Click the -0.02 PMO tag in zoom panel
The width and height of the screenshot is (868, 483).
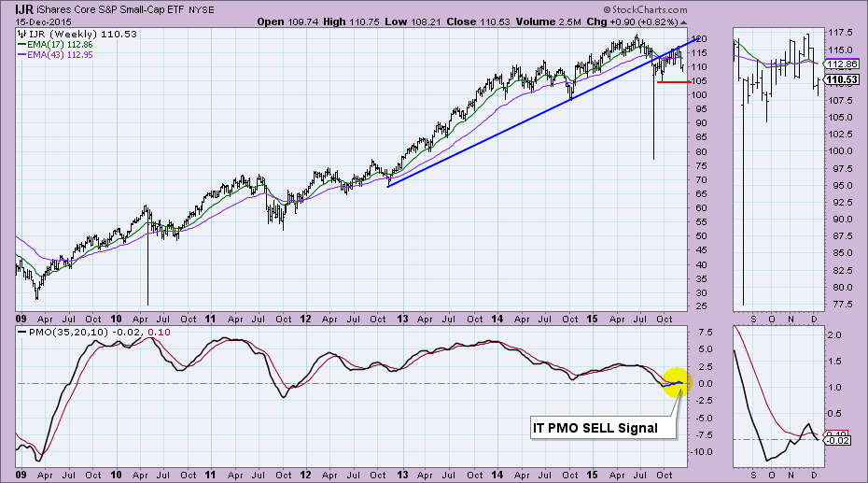tap(839, 440)
